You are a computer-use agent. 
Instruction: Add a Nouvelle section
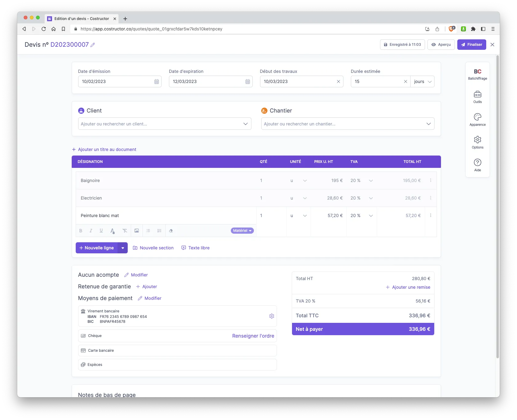click(153, 248)
